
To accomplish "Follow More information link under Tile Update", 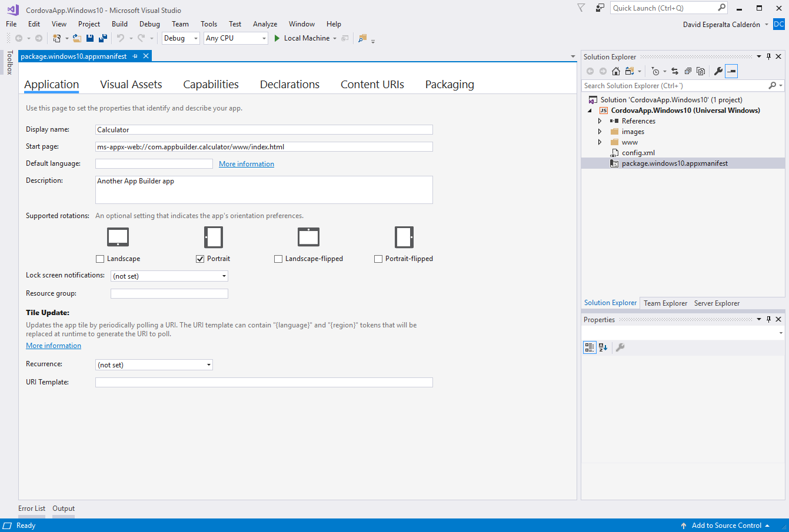I will (x=54, y=346).
